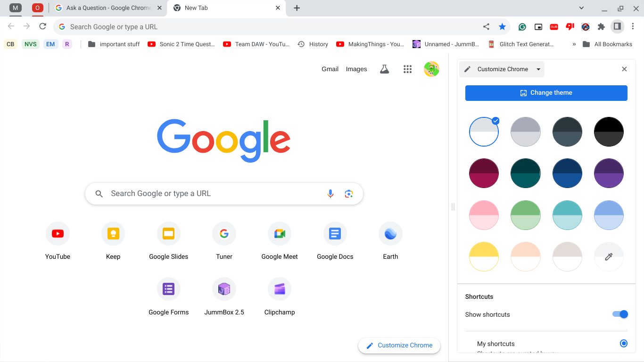Open the Google Docs shortcut
The height and width of the screenshot is (362, 644).
[x=335, y=241]
